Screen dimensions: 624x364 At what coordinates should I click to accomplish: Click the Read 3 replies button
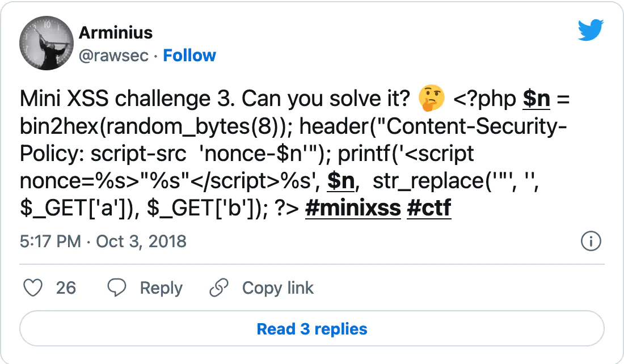click(x=312, y=329)
